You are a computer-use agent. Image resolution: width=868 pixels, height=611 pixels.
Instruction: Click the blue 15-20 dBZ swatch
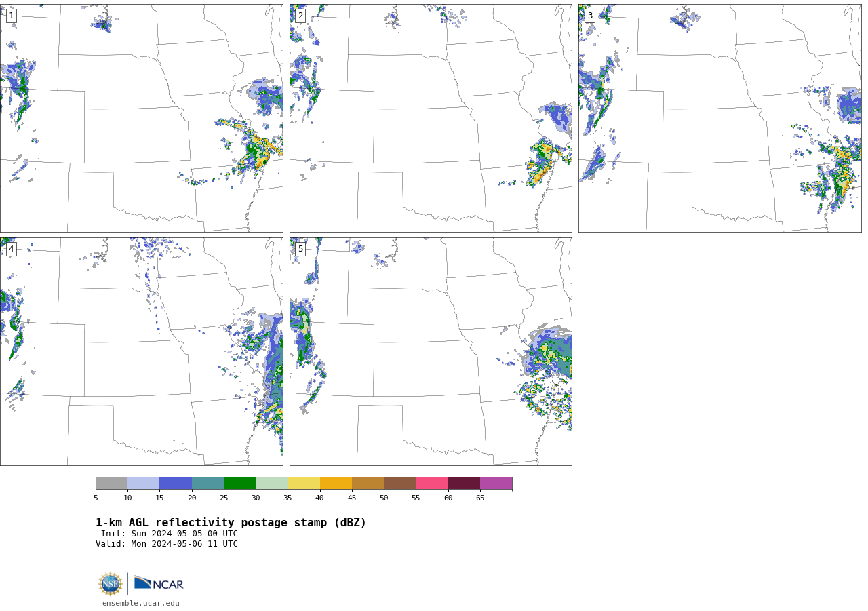tap(176, 483)
